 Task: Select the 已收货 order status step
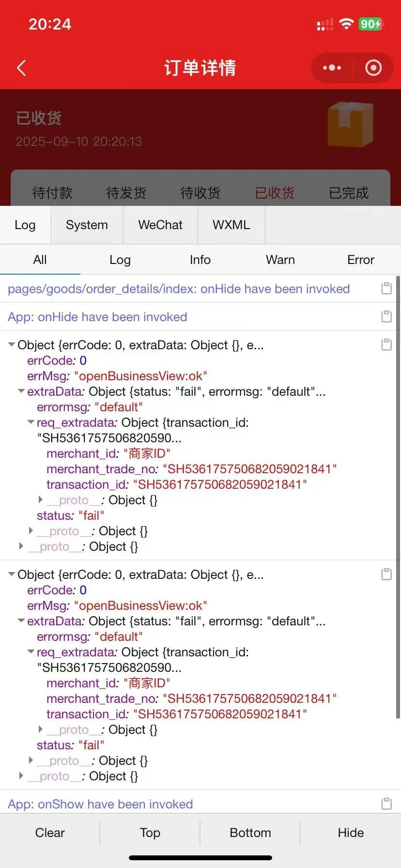(x=275, y=193)
